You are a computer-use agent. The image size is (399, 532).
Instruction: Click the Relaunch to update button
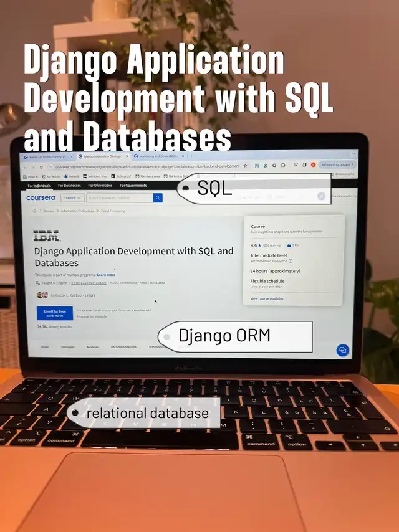pos(336,164)
